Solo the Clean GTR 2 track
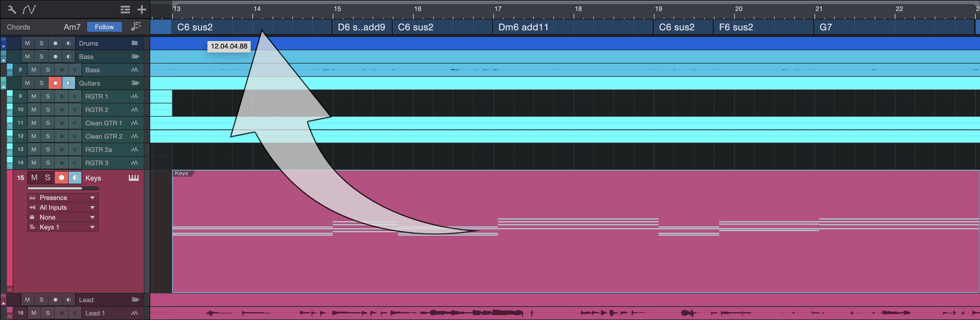Screen dimensions: 980x320 (48, 136)
